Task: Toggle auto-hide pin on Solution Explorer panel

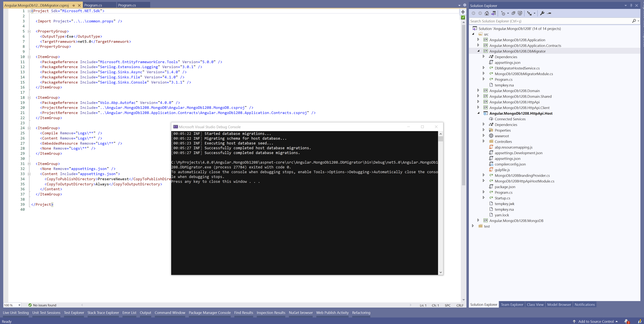Action: (631, 5)
